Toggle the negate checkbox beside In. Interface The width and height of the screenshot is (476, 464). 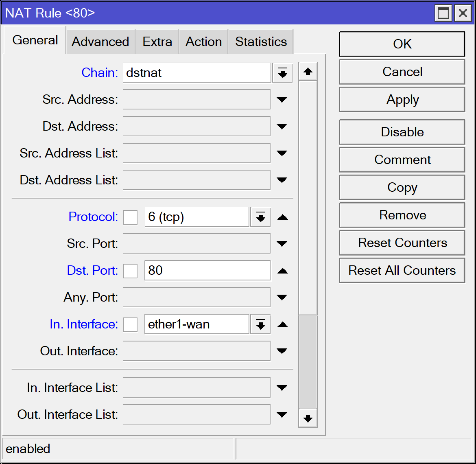(130, 324)
